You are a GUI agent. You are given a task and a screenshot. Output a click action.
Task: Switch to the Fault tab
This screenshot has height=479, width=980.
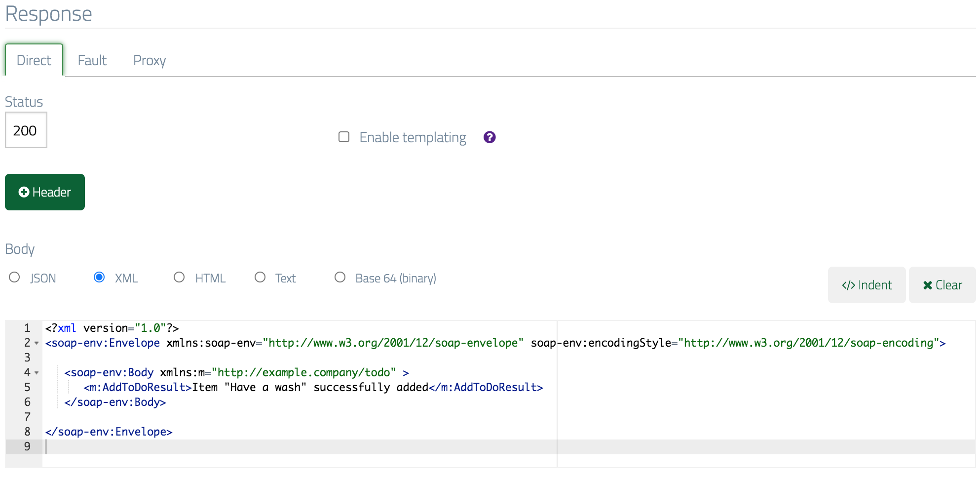92,60
